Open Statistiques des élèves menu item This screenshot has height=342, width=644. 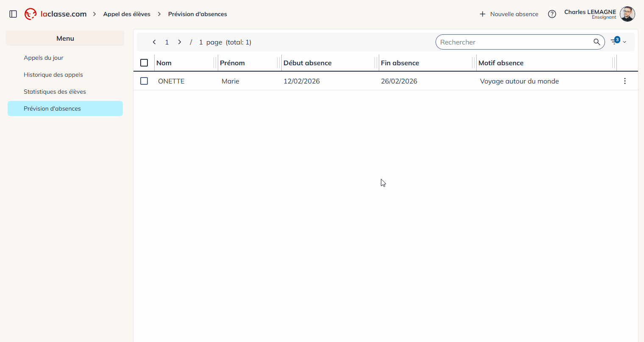coord(55,92)
